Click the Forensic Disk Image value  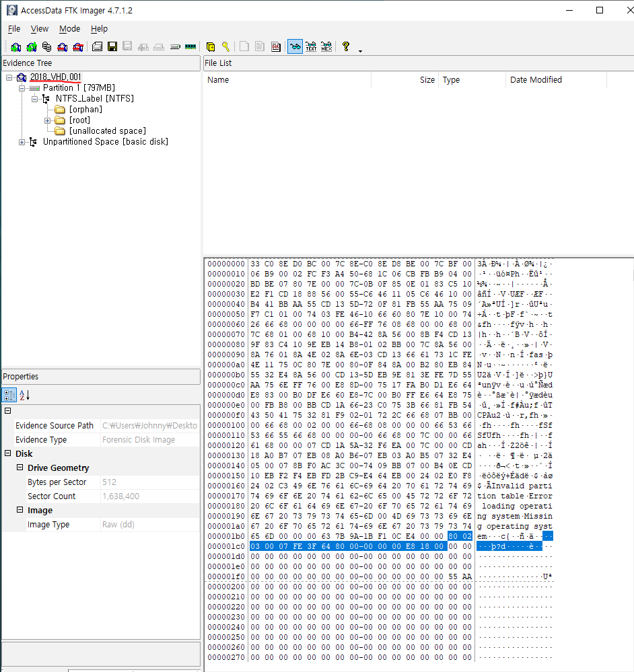coord(139,440)
